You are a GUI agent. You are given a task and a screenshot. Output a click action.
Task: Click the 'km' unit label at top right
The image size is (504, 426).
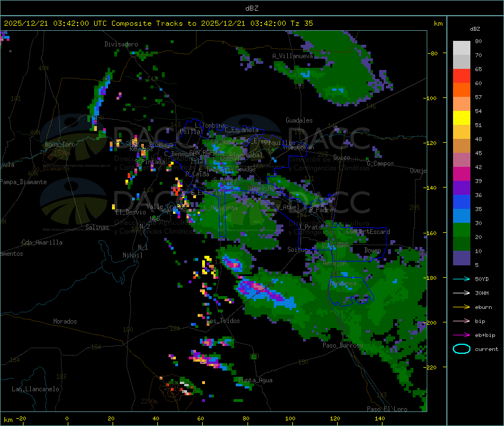pyautogui.click(x=438, y=24)
